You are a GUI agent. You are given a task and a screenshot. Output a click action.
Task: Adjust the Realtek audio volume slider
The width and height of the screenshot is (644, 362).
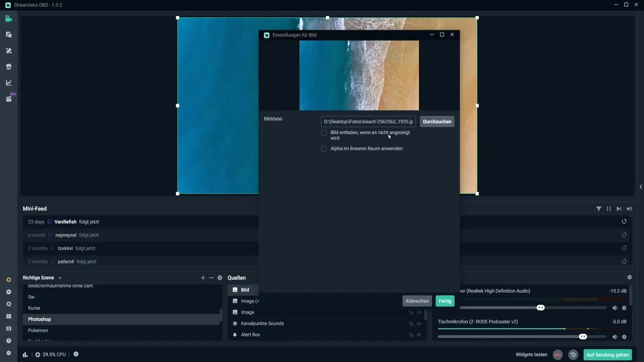pos(541,308)
